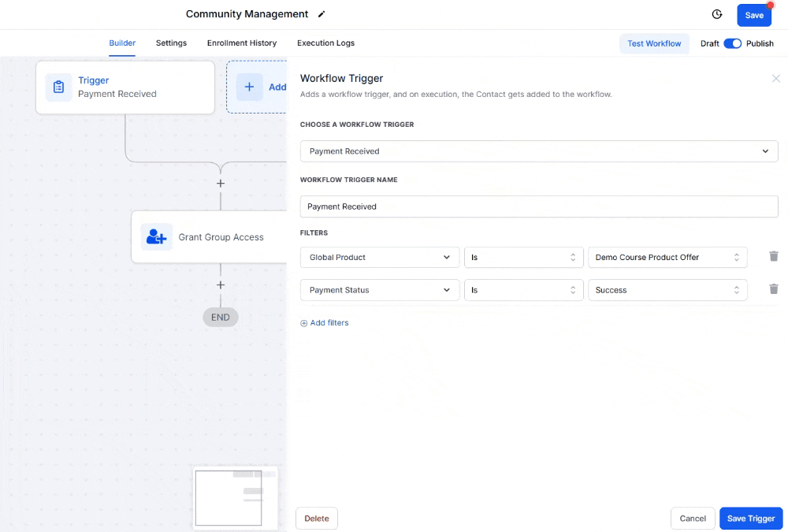Open the Execution Logs tab
The width and height of the screenshot is (788, 532).
click(x=325, y=43)
